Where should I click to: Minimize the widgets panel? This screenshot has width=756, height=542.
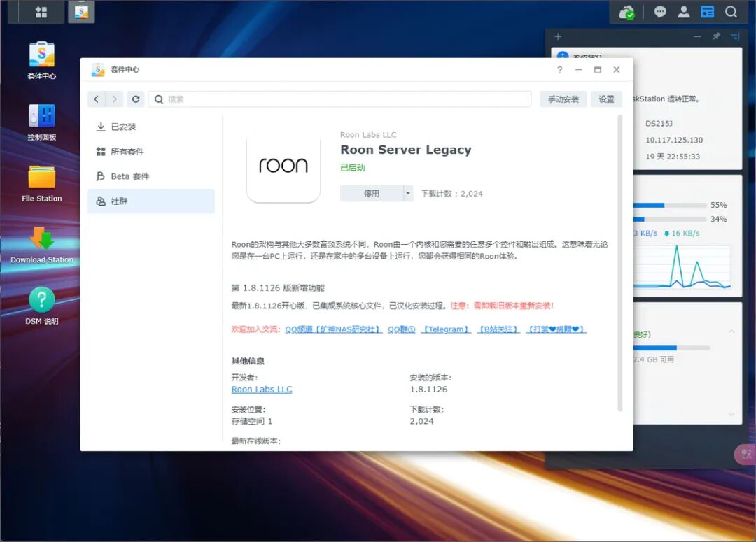tap(697, 36)
